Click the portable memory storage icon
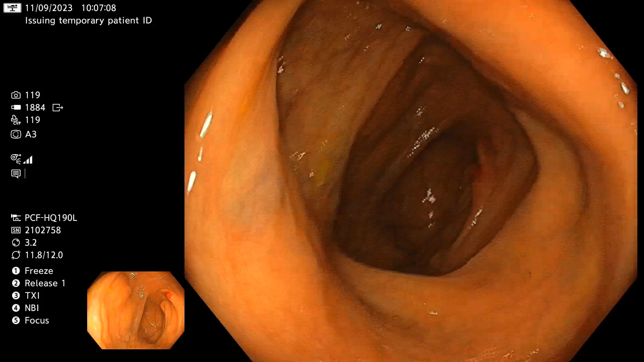 [16, 108]
